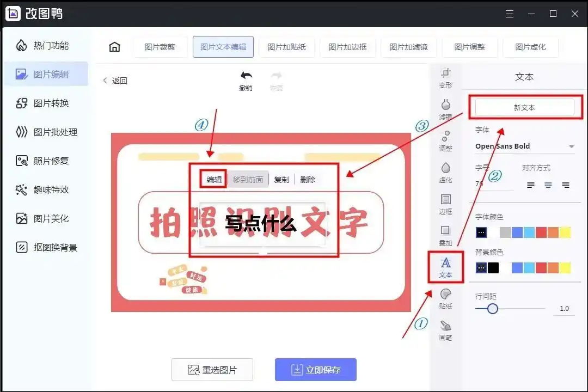Click the 立即保存 save button
Screen dimensions: 588x392
[x=315, y=370]
